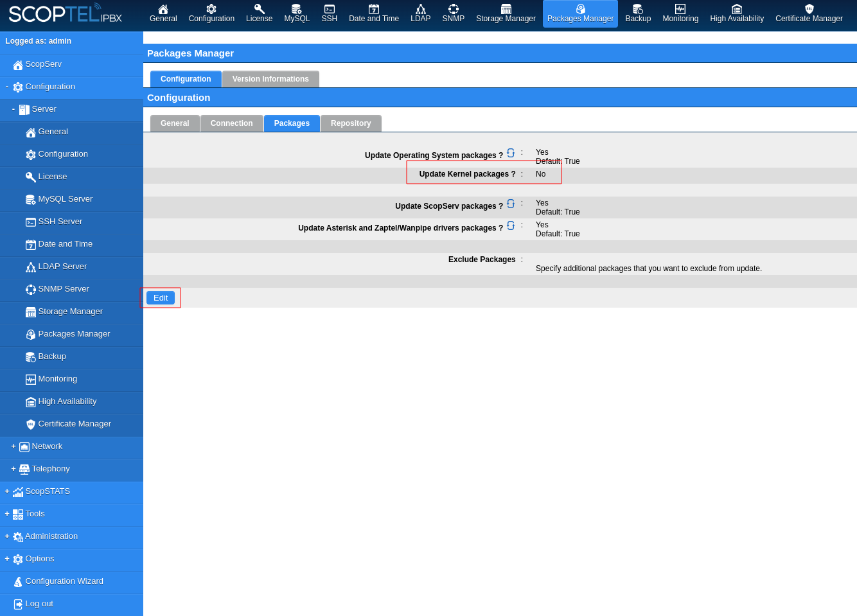Switch to the General sub-tab
Image resolution: width=857 pixels, height=616 pixels.
175,123
